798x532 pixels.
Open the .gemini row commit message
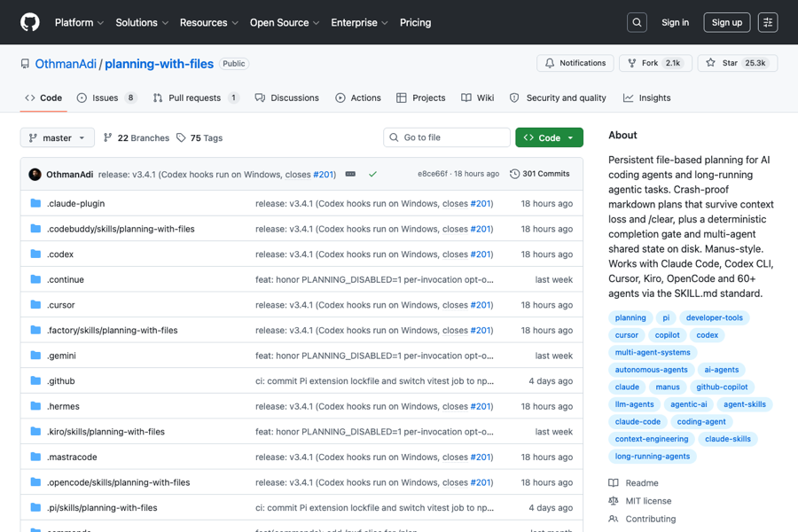point(374,356)
